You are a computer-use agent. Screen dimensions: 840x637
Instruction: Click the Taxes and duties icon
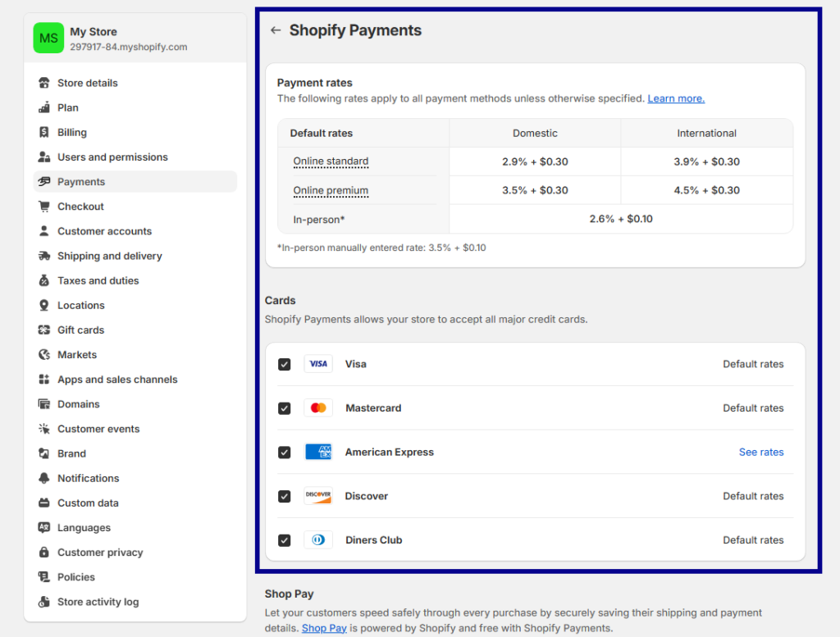[44, 280]
